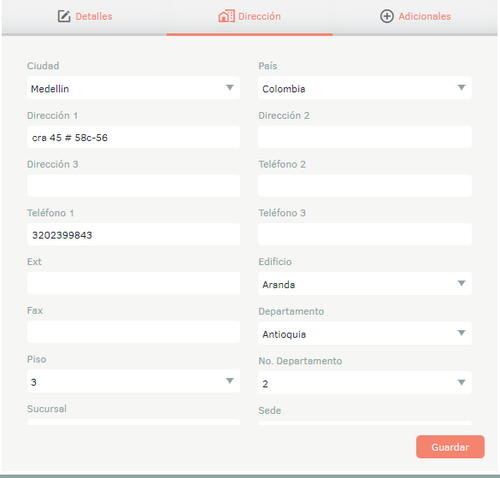This screenshot has width=500, height=478.
Task: Open the No. Departamento dropdown
Action: (365, 383)
